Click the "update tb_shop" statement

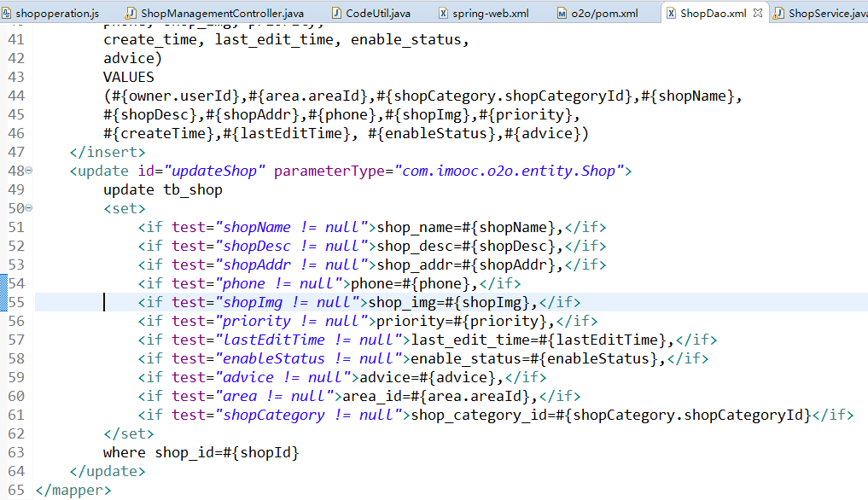tap(163, 190)
